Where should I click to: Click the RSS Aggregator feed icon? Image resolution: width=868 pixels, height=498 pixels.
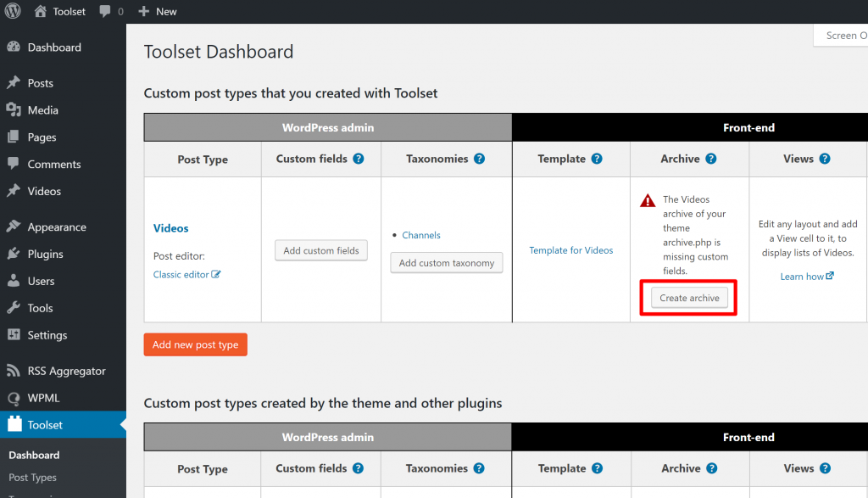(x=14, y=371)
